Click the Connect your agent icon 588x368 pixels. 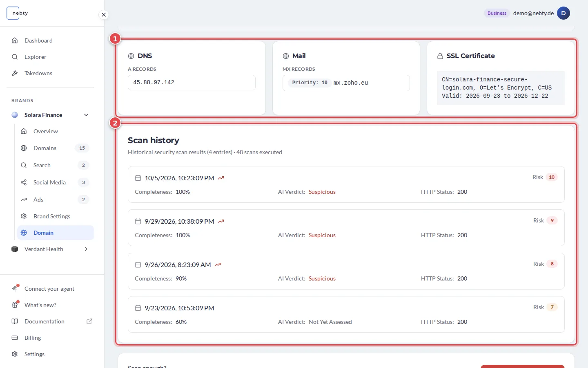tap(15, 288)
